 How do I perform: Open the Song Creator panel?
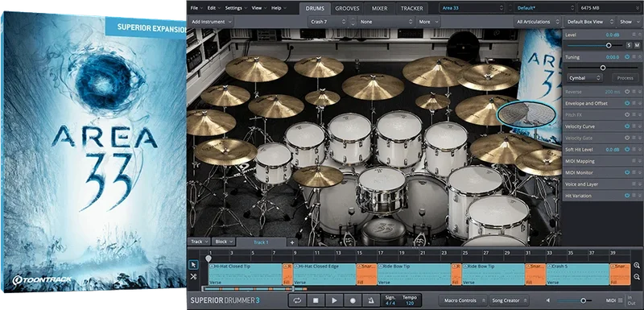510,300
